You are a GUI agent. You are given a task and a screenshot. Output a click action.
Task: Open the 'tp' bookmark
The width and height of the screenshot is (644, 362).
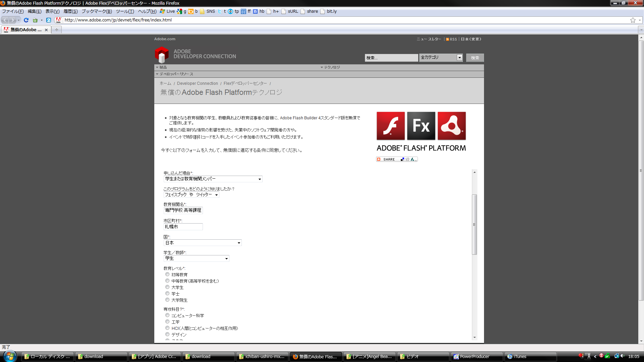click(x=233, y=11)
